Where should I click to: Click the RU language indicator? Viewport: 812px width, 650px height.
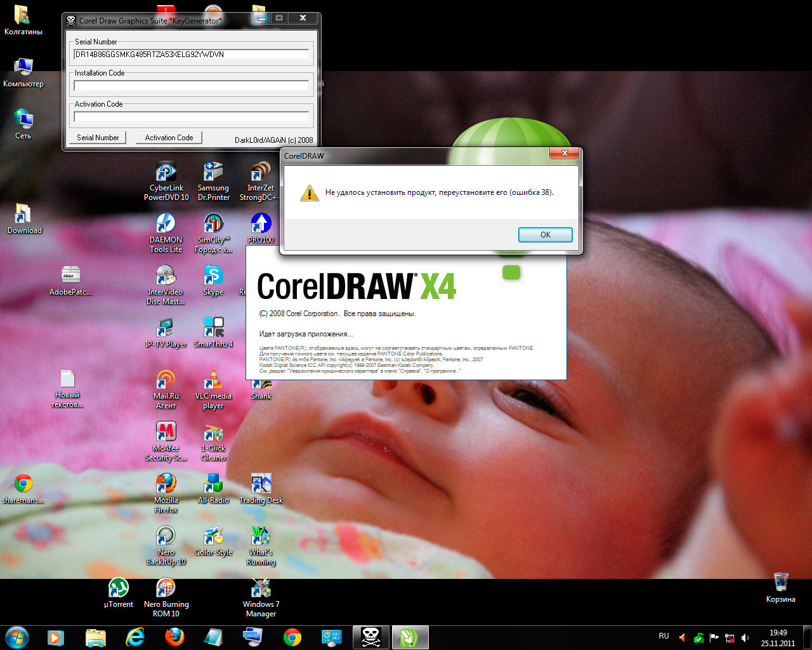coord(664,636)
